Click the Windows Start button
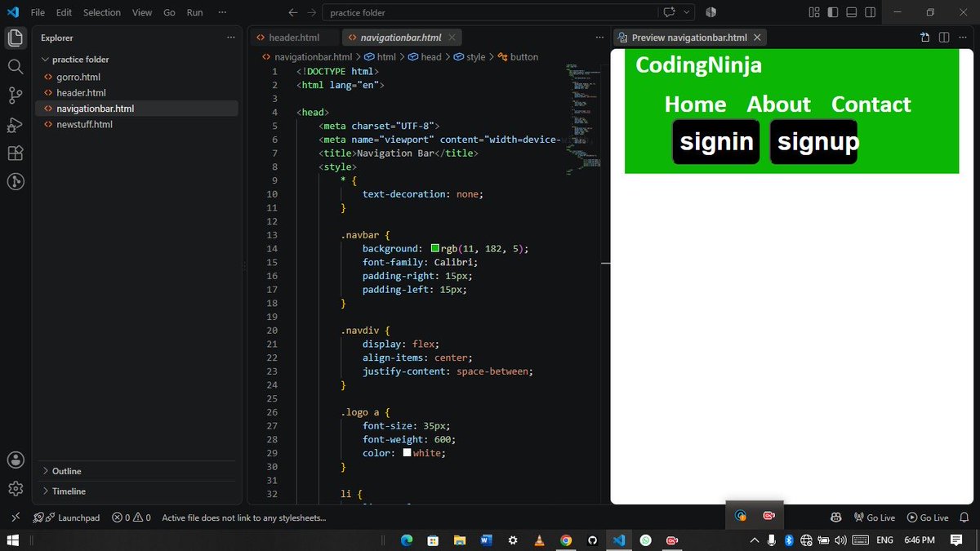The width and height of the screenshot is (980, 551). (x=13, y=540)
